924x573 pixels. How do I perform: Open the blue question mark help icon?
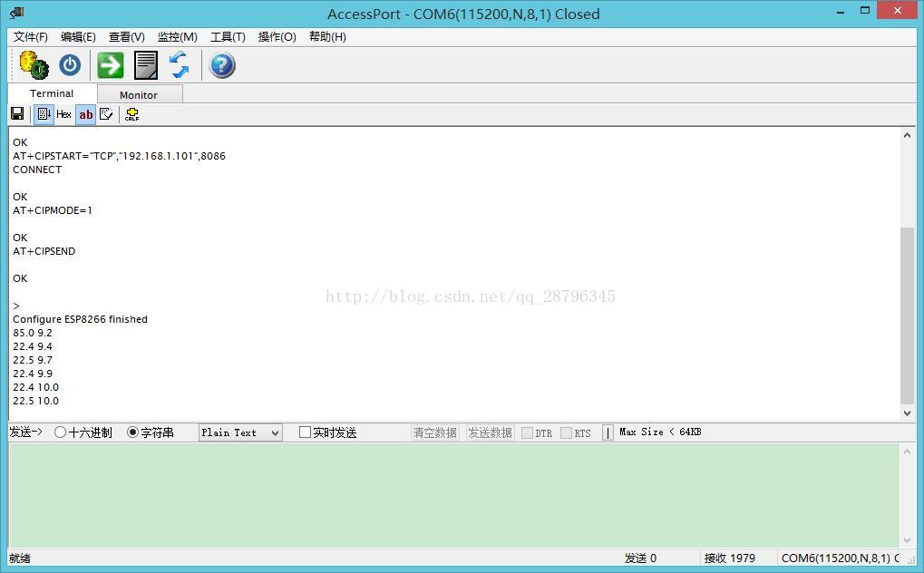(x=222, y=65)
